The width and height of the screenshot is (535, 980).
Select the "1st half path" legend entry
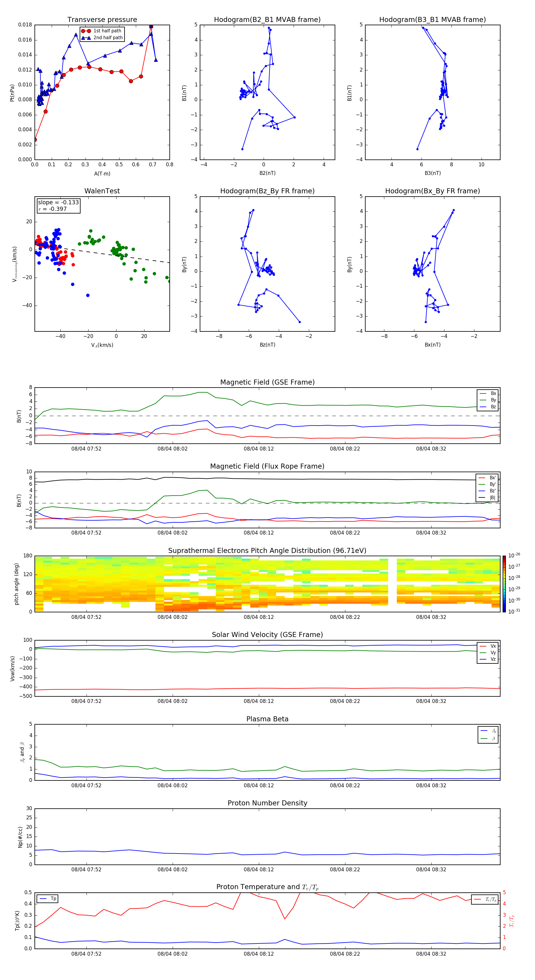(x=101, y=31)
